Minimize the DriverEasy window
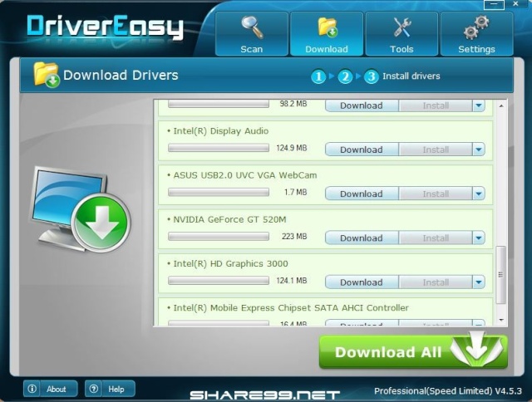532x402 pixels. pos(494,4)
